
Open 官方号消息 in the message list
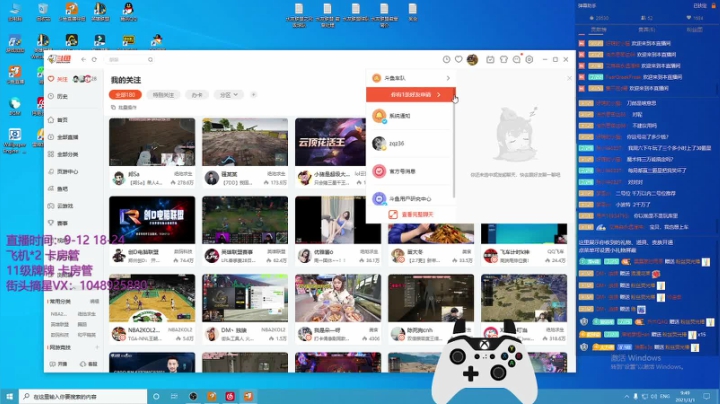(x=410, y=171)
